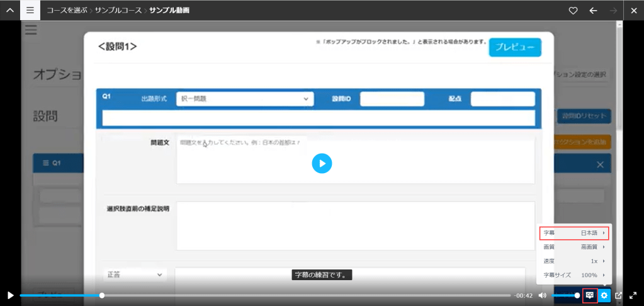
Task: Go to the previous content with the left arrow
Action: (593, 11)
